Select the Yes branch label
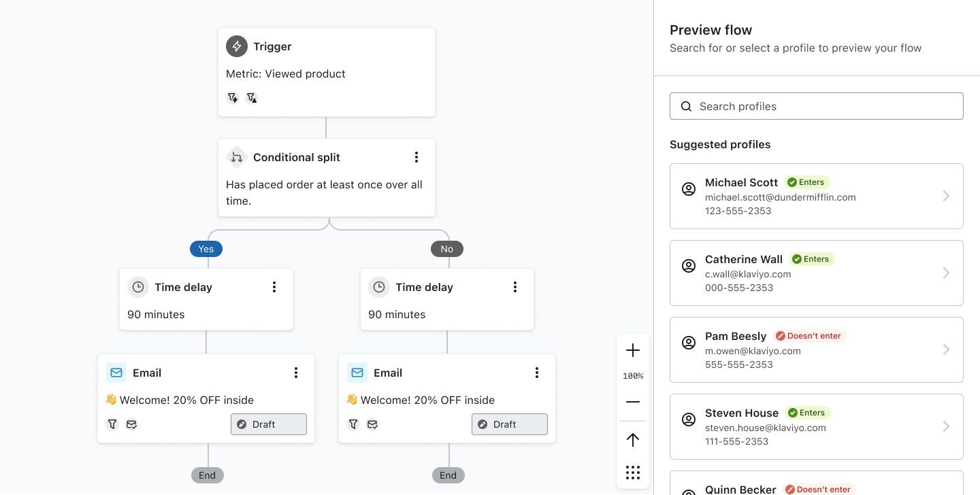 (206, 249)
